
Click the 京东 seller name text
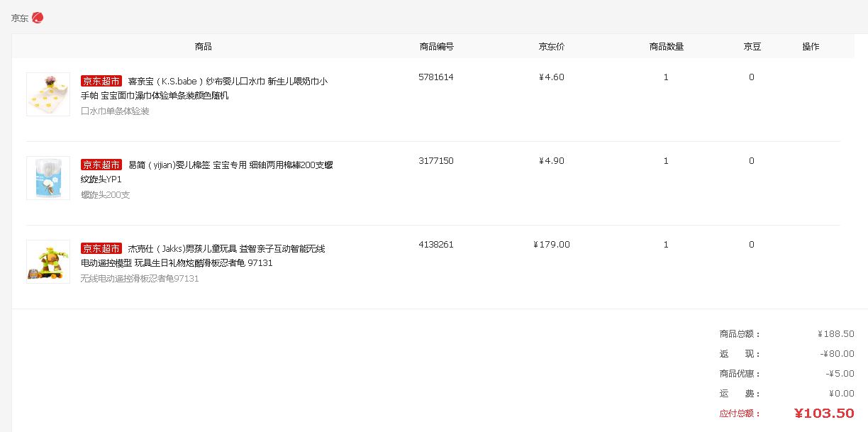coord(20,18)
